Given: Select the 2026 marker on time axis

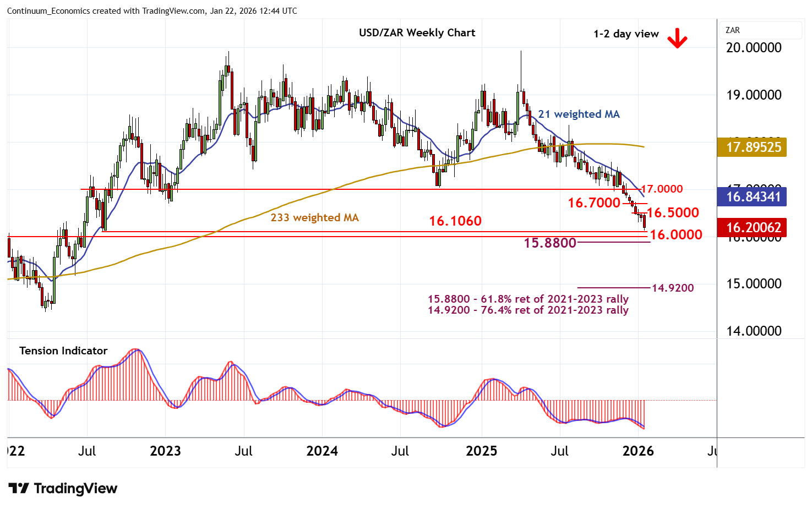Looking at the screenshot, I should (x=637, y=451).
